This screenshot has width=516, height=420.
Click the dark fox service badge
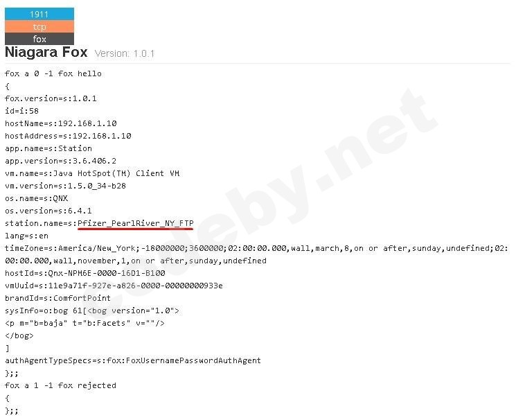[39, 39]
